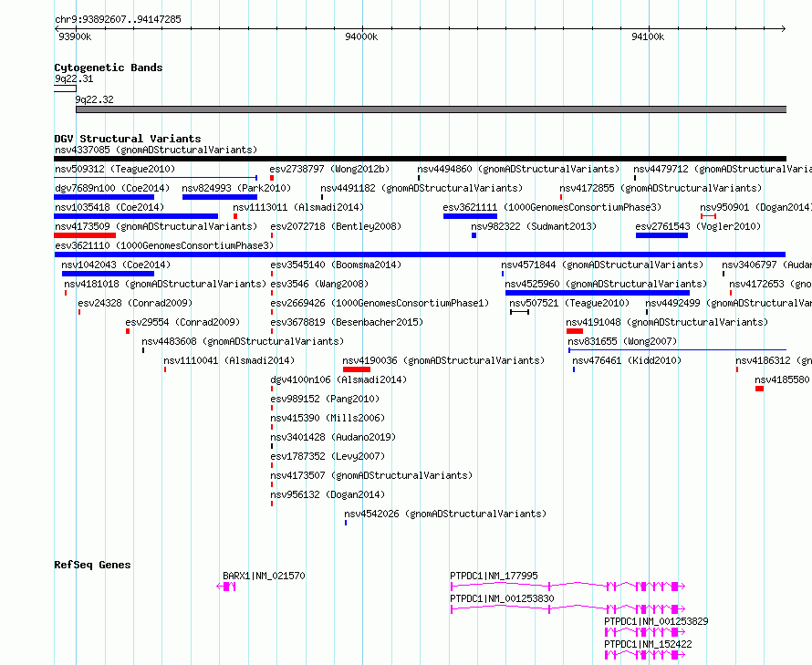Screen dimensions: 812x665
Task: Click esv989152 (Pang2010) label
Action: click(x=325, y=400)
